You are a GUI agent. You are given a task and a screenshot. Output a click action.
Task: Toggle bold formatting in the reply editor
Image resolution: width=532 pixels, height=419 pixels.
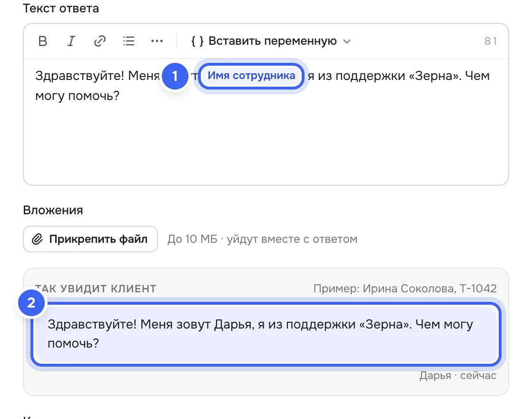tap(43, 41)
